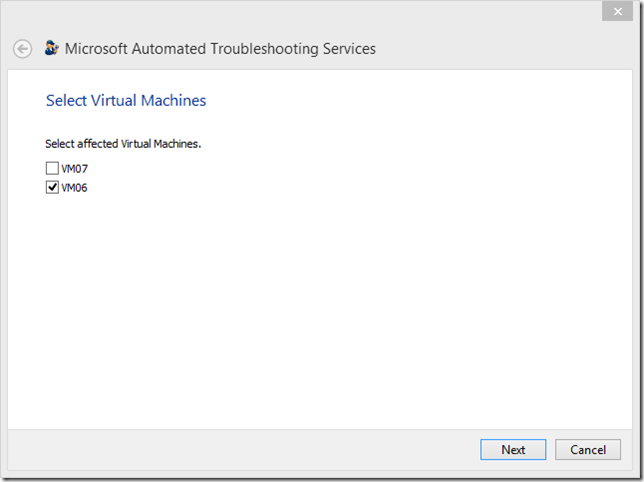Close the troubleshooting dialog window
The image size is (644, 482).
click(x=617, y=11)
